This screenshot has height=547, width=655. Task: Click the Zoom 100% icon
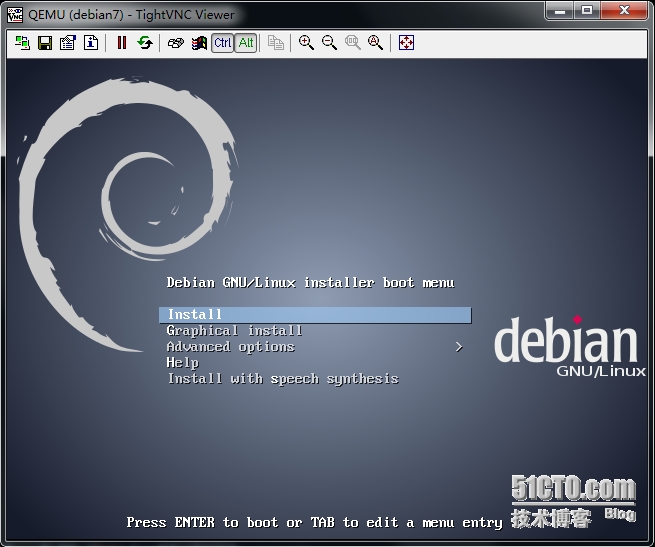pyautogui.click(x=353, y=43)
